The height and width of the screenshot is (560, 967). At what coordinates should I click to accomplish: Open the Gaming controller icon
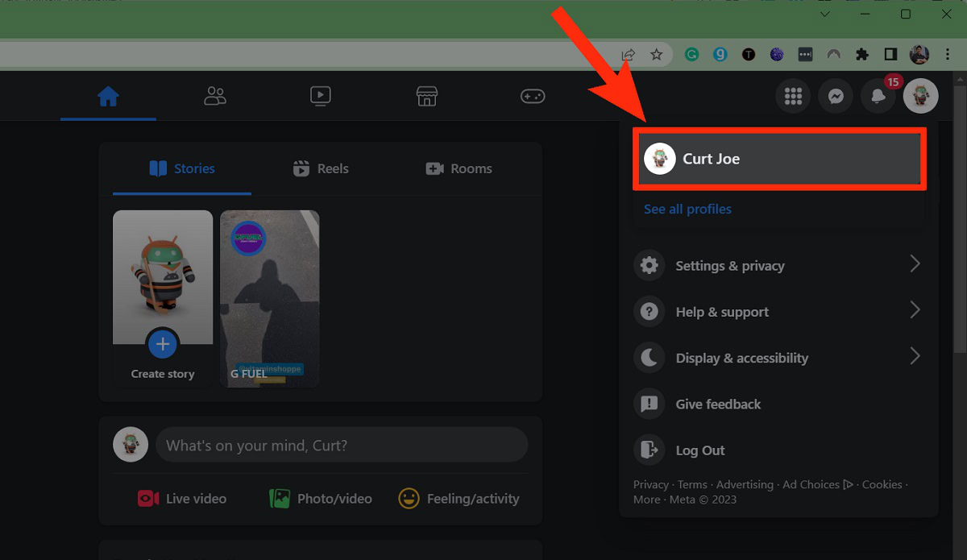pyautogui.click(x=532, y=97)
